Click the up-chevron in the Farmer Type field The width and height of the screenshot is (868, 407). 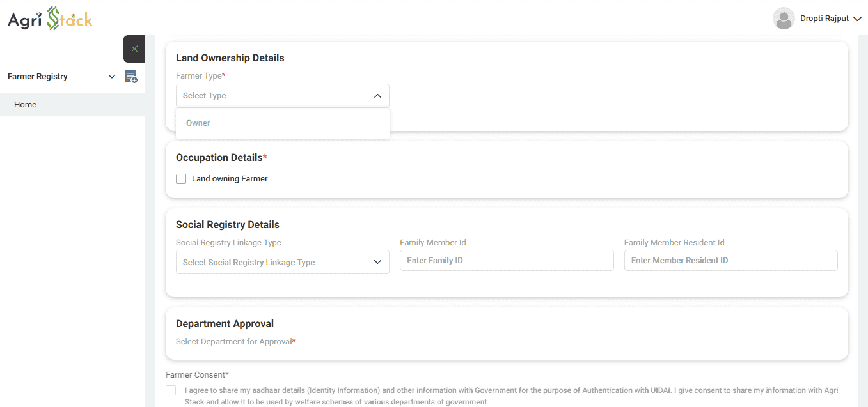pos(377,96)
